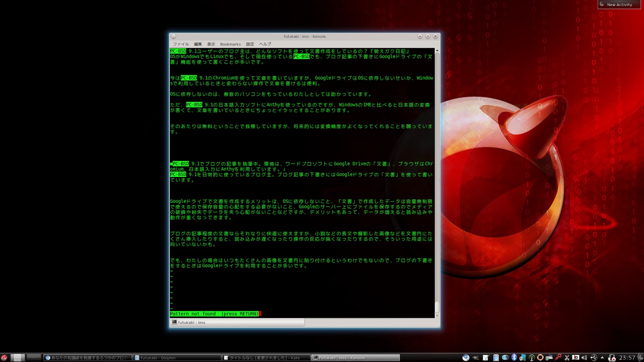Click the Konsole window menu icon
Screen dimensions: 644x362
(x=173, y=36)
